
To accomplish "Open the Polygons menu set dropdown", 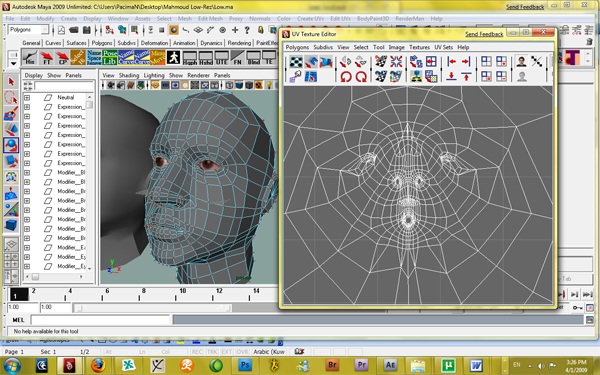I will click(28, 29).
